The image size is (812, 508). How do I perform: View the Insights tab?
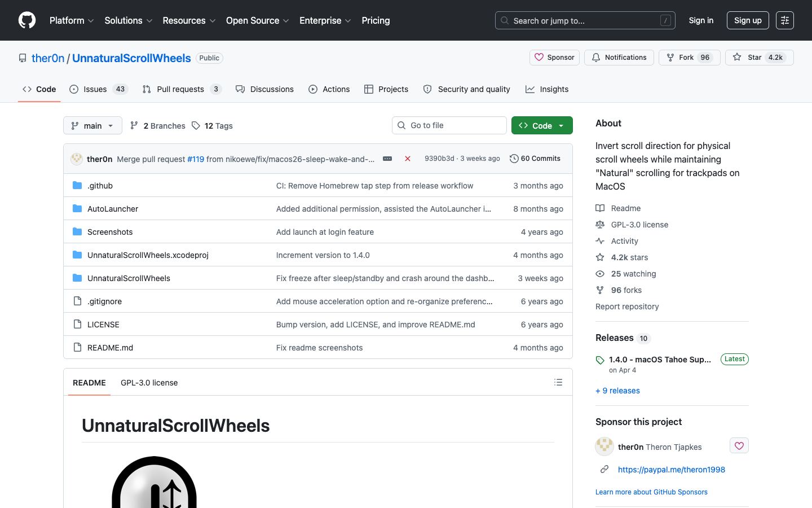[x=547, y=89]
